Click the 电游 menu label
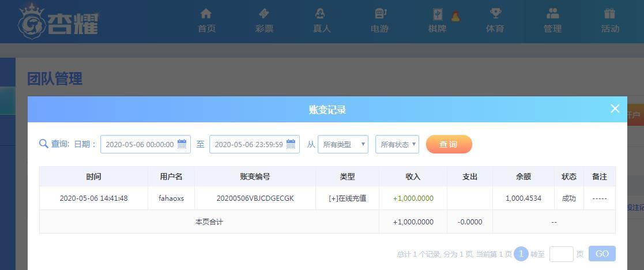The image size is (644, 270). (x=379, y=29)
